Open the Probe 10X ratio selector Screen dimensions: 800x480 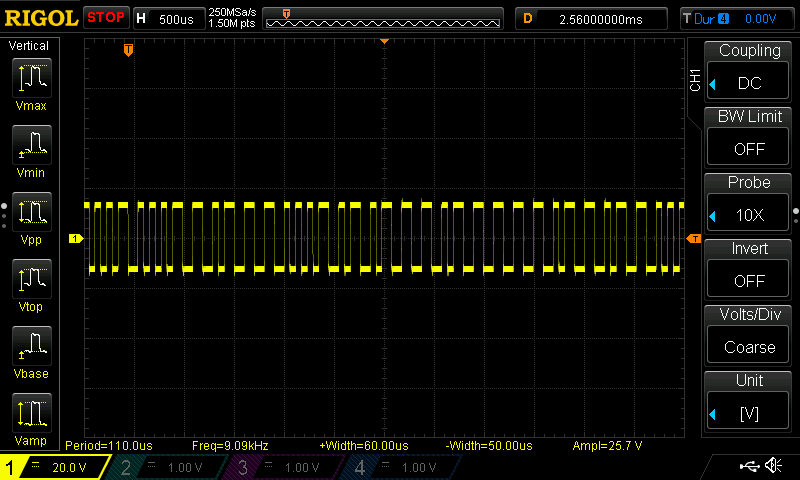point(749,204)
